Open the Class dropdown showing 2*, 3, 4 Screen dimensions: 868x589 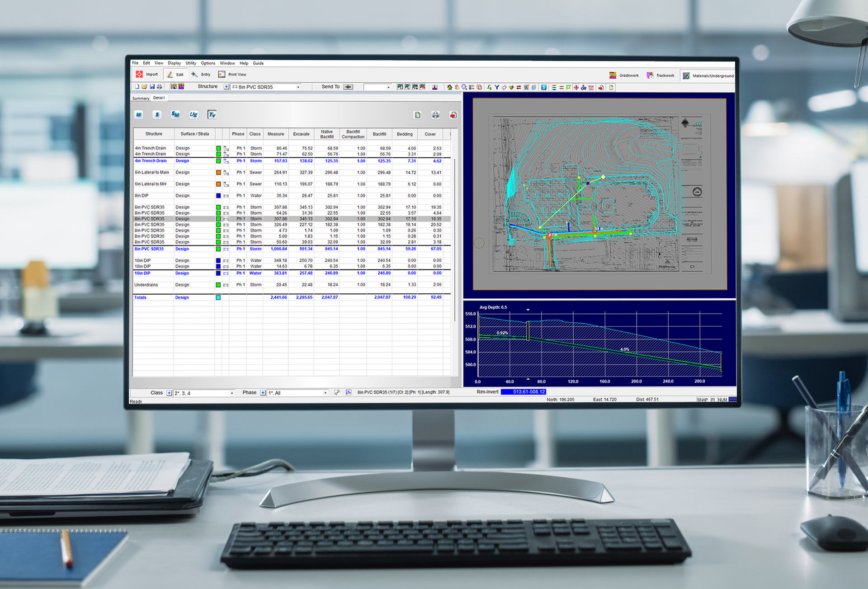point(204,393)
